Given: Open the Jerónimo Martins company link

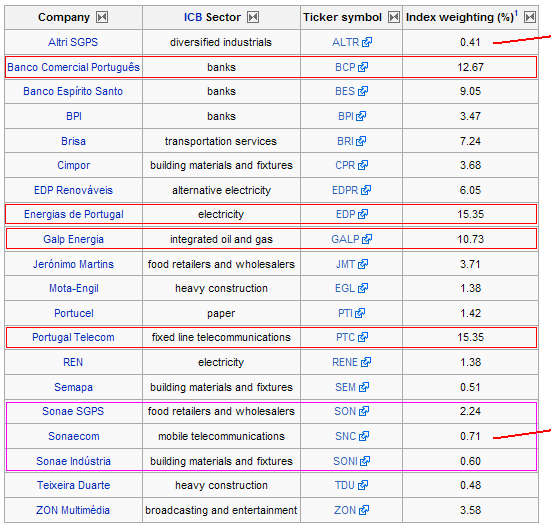Looking at the screenshot, I should (x=74, y=264).
